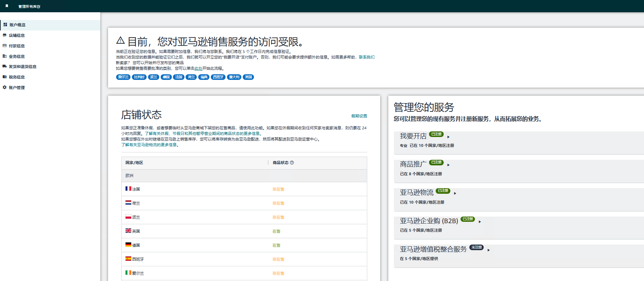Click 未注册 badge next to 亚马逊增值税整合服务
The width and height of the screenshot is (644, 281).
(x=476, y=247)
